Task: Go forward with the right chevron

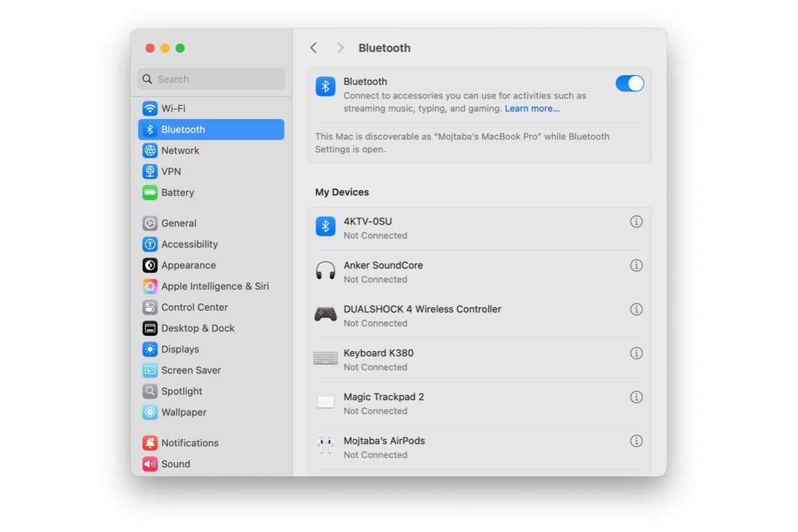Action: 340,48
